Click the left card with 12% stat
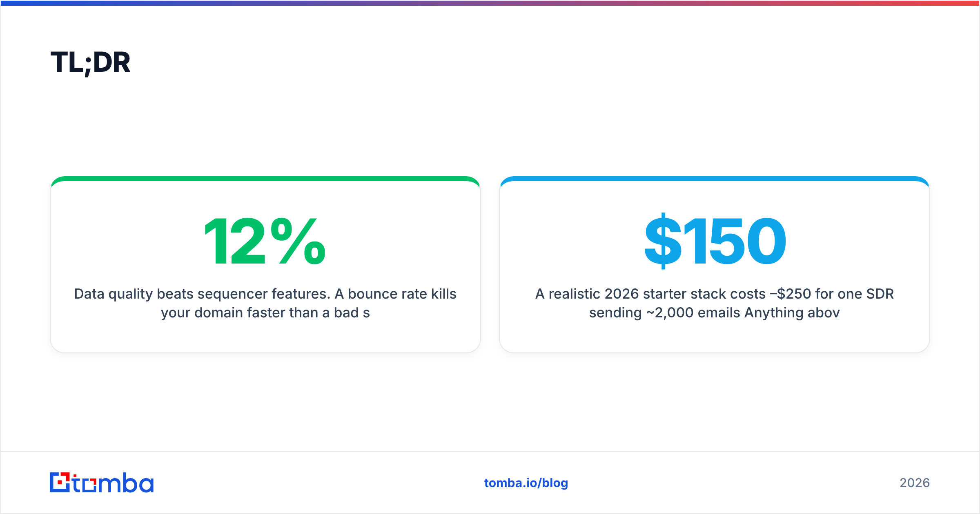980x514 pixels. [x=265, y=264]
